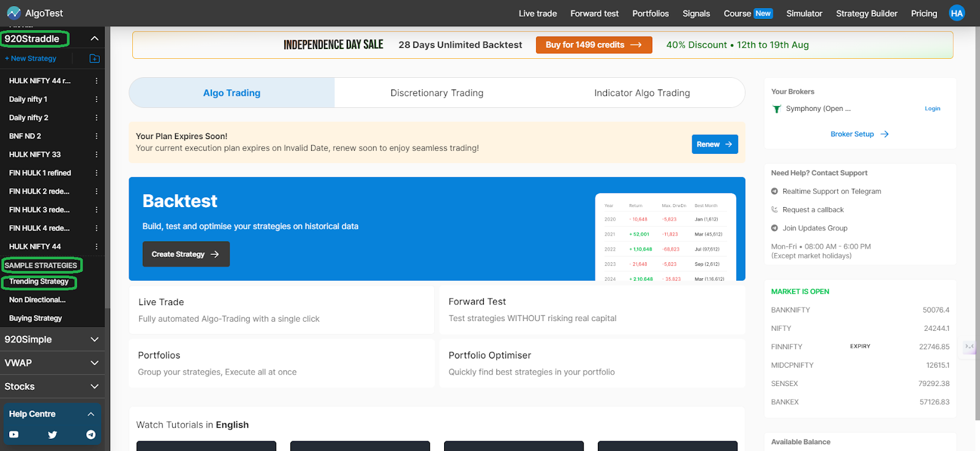Viewport: 980px width, 451px height.
Task: Open options menu for Daily nifty 1
Action: tap(96, 99)
